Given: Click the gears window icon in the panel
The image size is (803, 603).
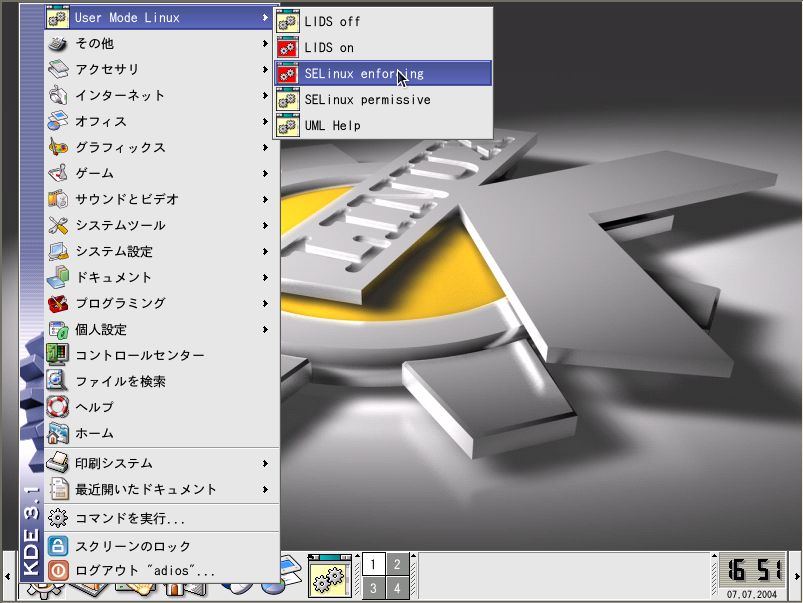Looking at the screenshot, I should tap(330, 575).
